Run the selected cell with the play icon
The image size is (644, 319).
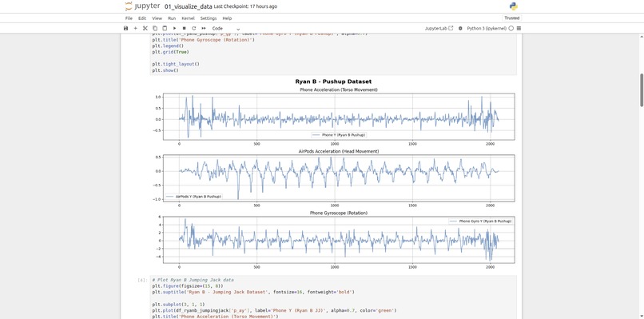click(174, 28)
